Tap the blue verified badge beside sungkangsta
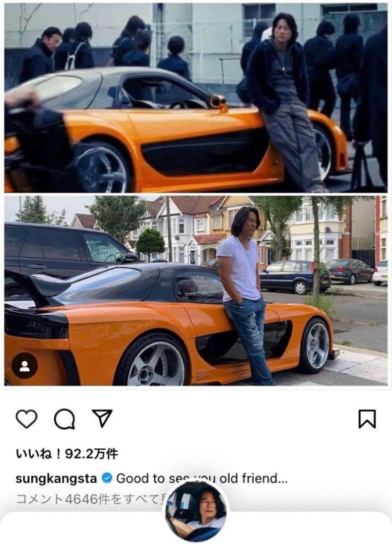 click(107, 479)
